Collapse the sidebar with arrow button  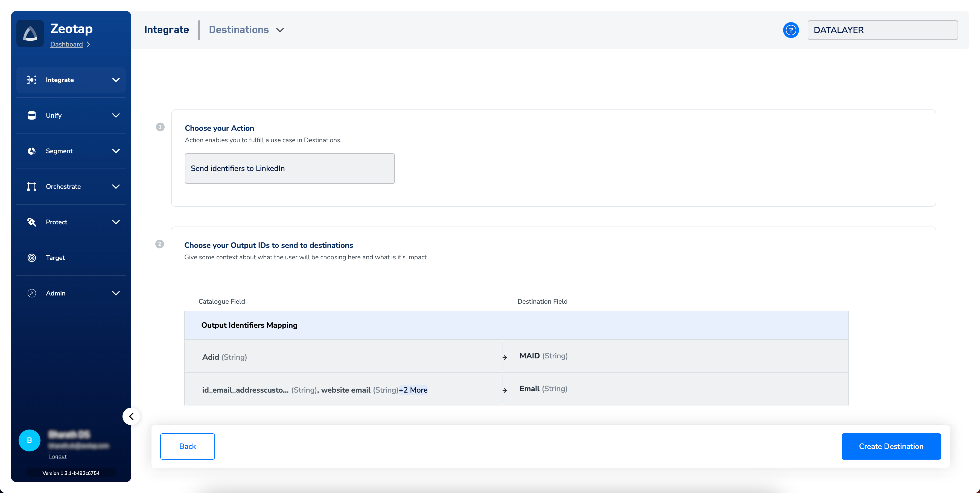131,416
